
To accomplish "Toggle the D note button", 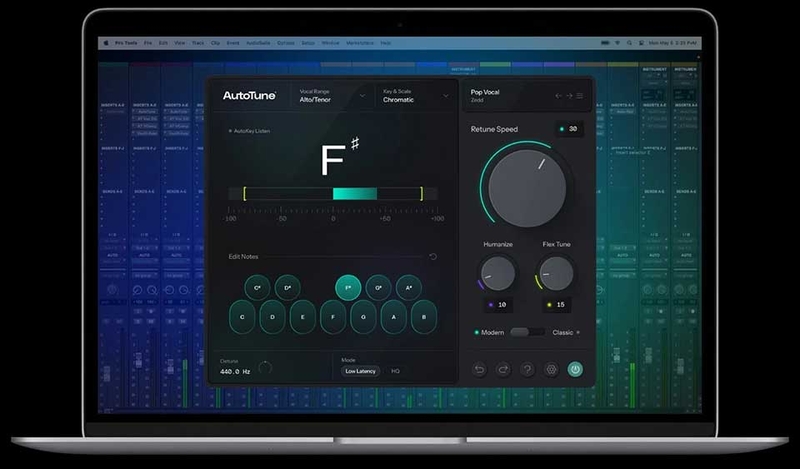I will point(272,317).
